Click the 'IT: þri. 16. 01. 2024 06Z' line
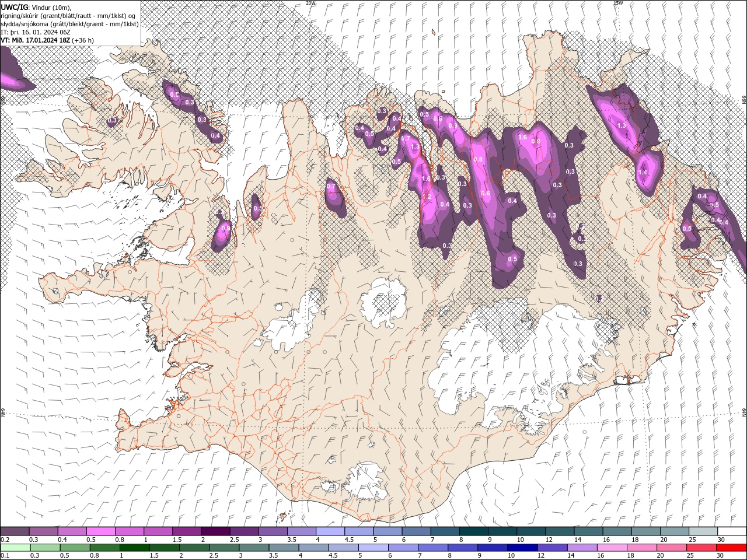This screenshot has width=747, height=560. 36,32
